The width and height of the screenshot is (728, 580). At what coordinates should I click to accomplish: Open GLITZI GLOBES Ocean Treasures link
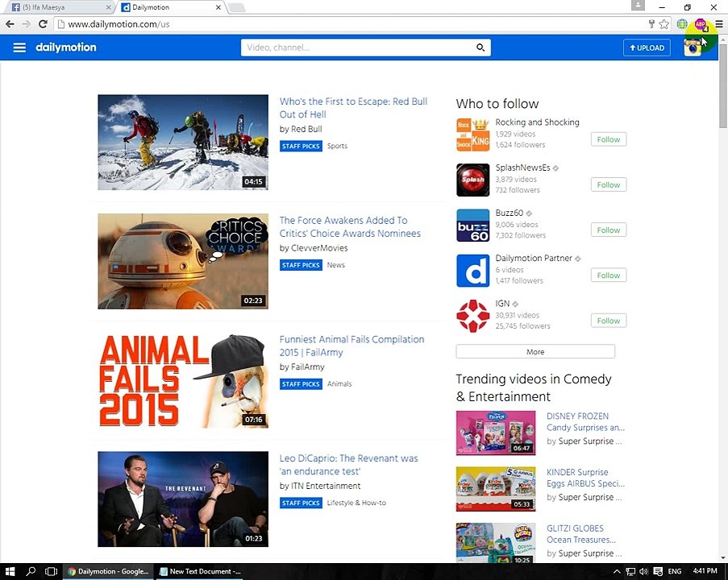point(581,534)
